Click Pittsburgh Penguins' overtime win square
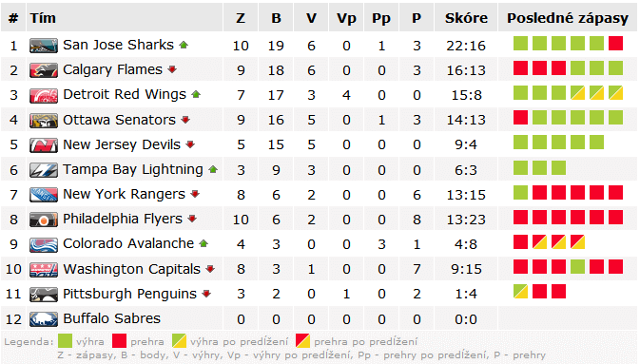 [520, 292]
